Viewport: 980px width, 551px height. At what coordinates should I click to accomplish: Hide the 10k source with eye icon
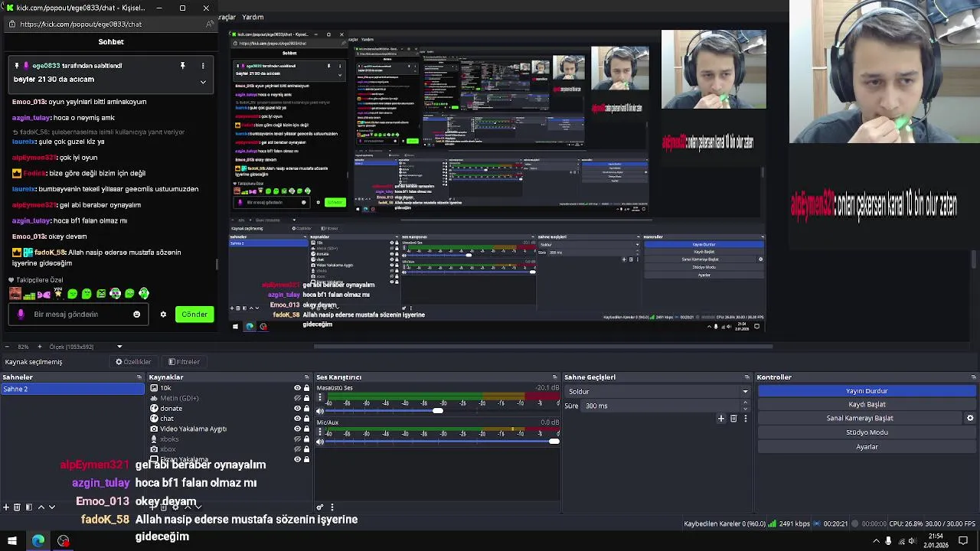tap(298, 388)
